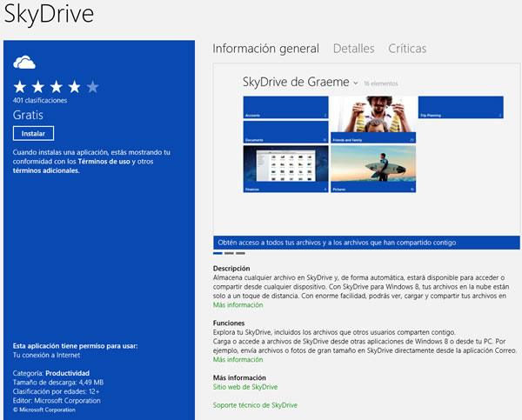Screen dimensions: 522x420
Task: Click the Descripción heading
Action: 231,268
